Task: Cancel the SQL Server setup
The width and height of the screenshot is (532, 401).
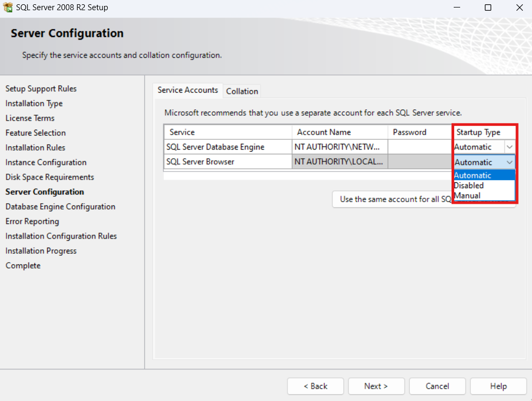Action: click(437, 386)
